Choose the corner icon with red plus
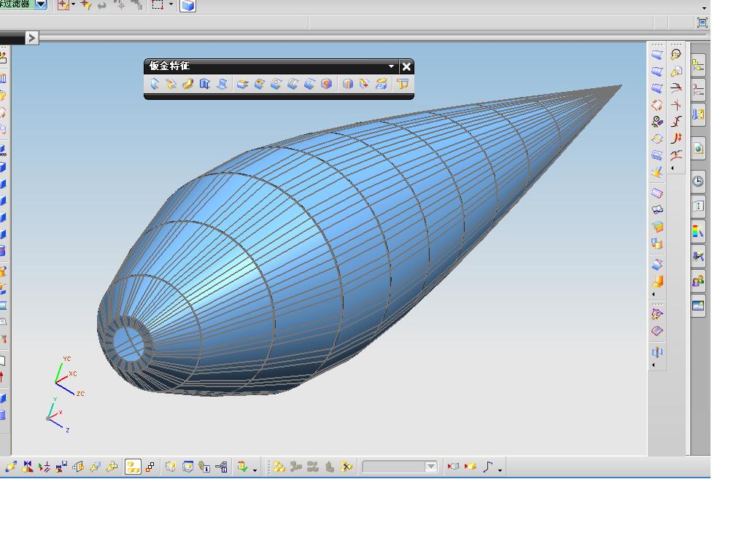747x560 pixels. tap(365, 85)
